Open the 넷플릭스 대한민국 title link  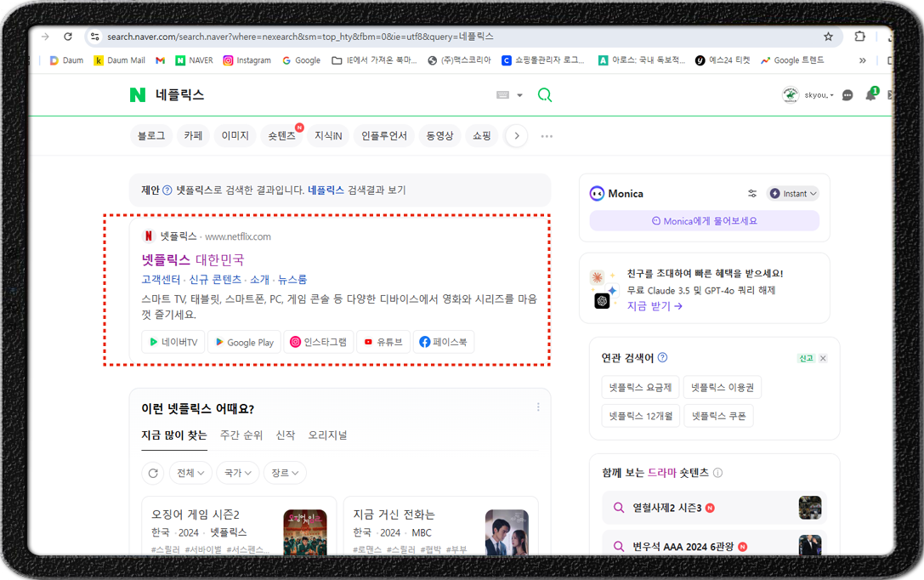point(193,259)
